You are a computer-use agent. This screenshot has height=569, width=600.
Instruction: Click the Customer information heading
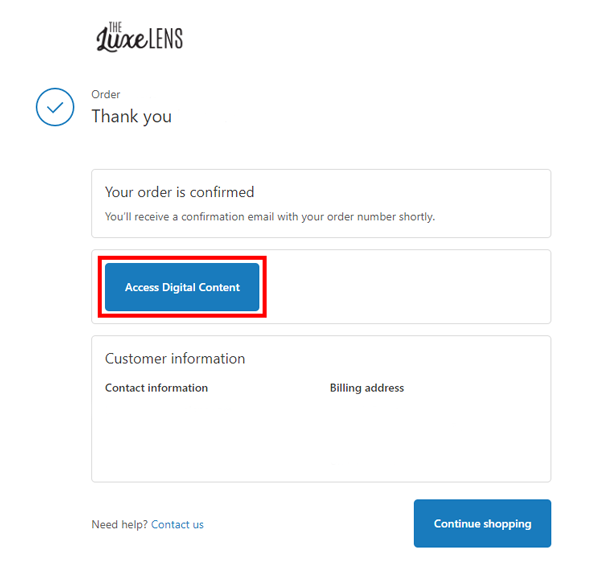pos(175,358)
